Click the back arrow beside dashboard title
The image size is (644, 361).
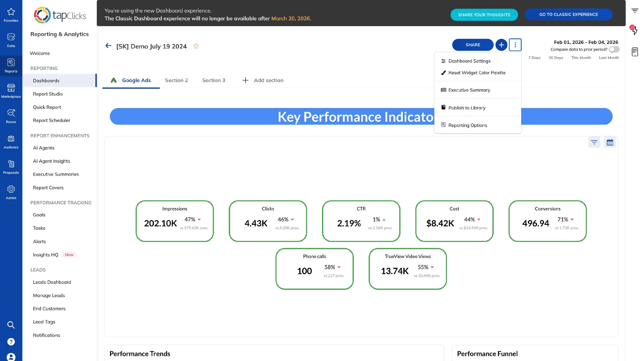(x=108, y=46)
